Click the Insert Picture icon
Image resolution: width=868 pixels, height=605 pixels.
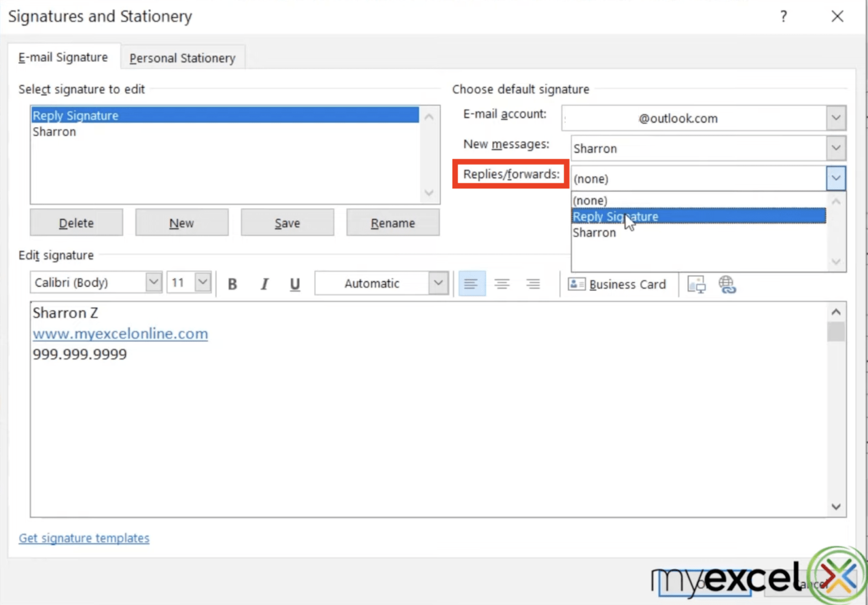point(696,284)
